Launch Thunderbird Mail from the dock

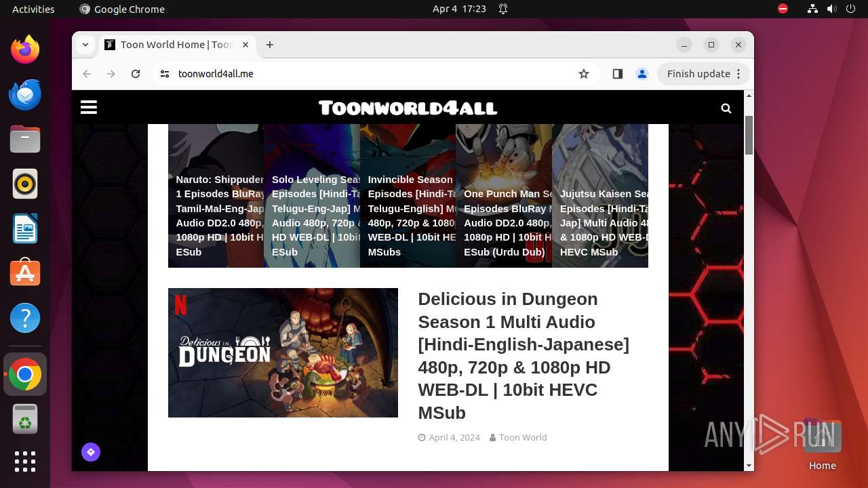(x=25, y=94)
